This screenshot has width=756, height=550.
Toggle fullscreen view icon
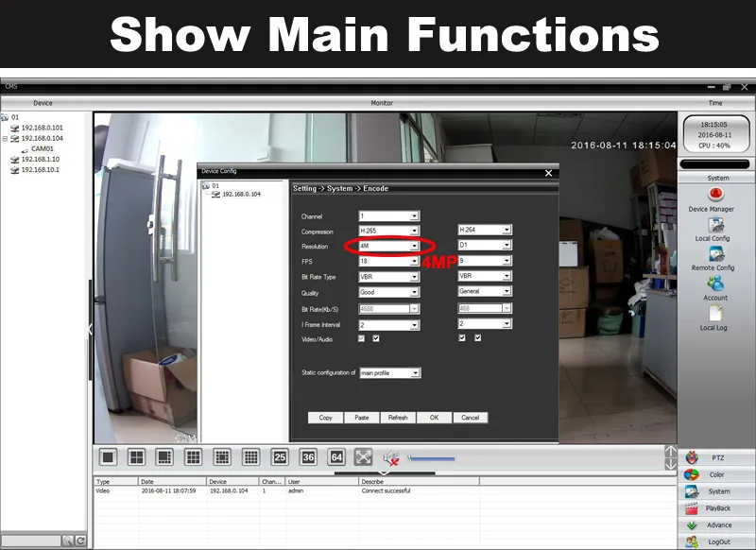(x=363, y=457)
